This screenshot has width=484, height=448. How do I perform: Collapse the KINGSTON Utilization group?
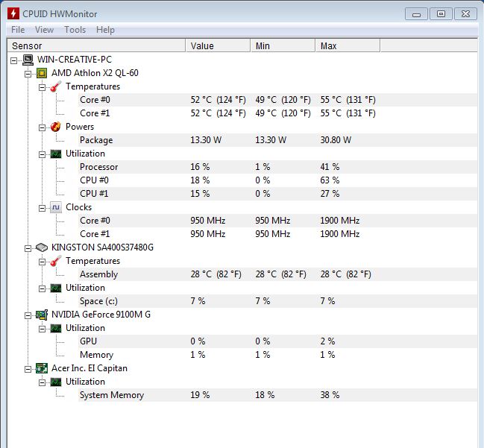click(x=43, y=288)
